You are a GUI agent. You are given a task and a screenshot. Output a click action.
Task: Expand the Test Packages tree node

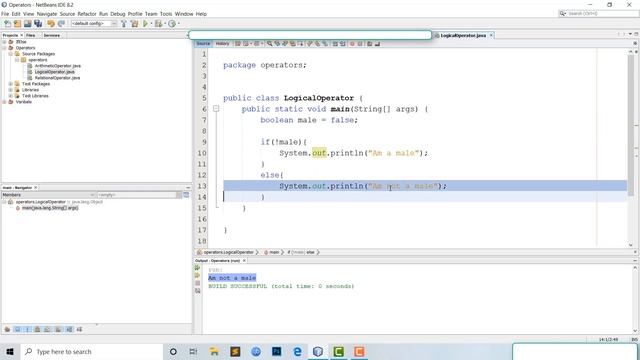[11, 84]
